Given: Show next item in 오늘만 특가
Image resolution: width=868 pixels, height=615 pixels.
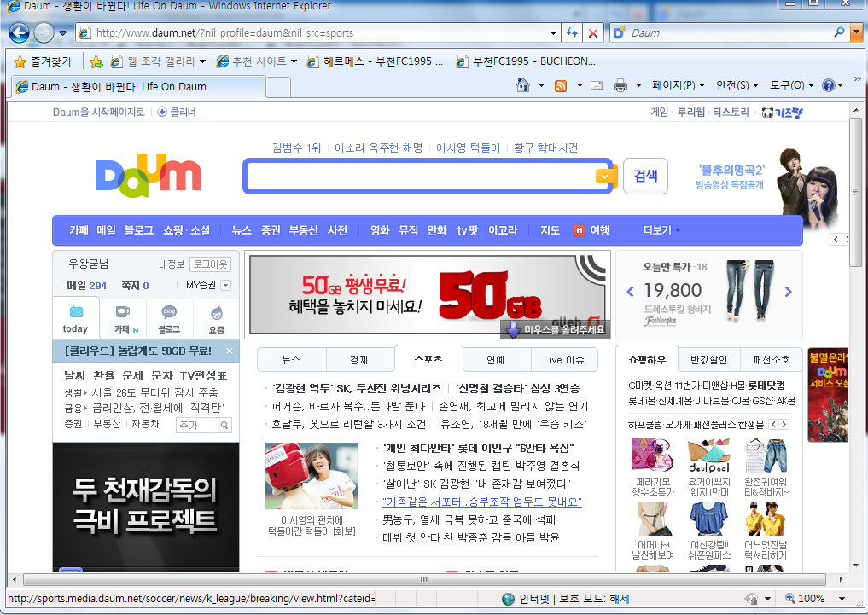Looking at the screenshot, I should (788, 292).
